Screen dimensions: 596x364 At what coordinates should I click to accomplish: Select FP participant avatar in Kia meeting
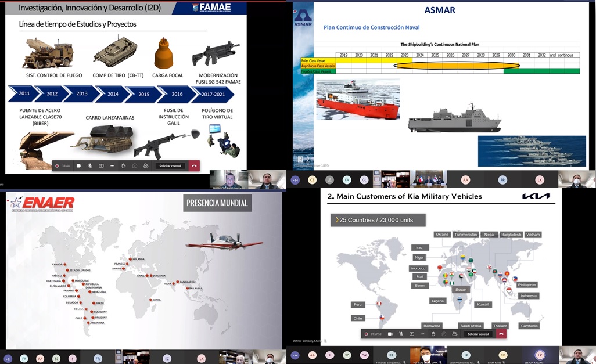392,355
